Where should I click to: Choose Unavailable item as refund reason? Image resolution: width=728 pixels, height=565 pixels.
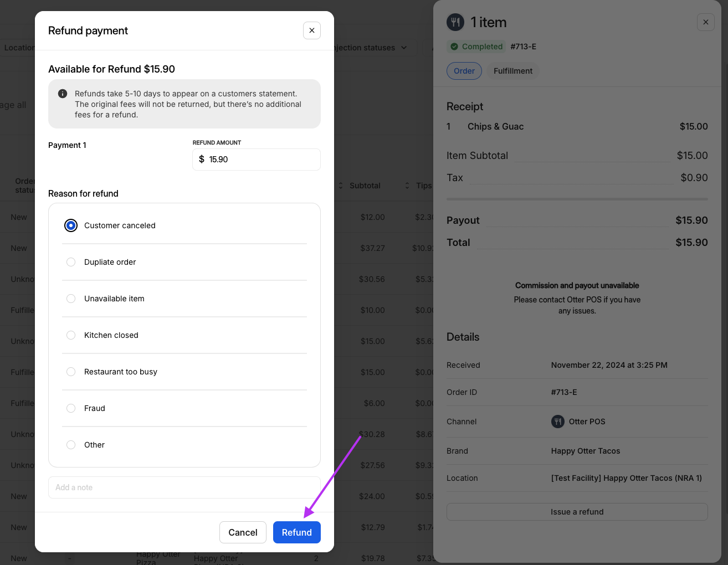71,299
